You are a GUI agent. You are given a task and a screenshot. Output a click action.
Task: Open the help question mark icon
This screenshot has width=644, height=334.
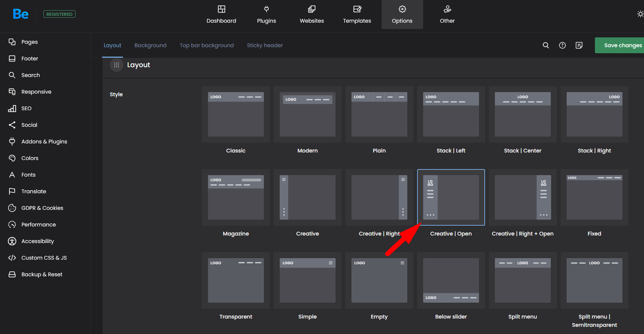(562, 45)
